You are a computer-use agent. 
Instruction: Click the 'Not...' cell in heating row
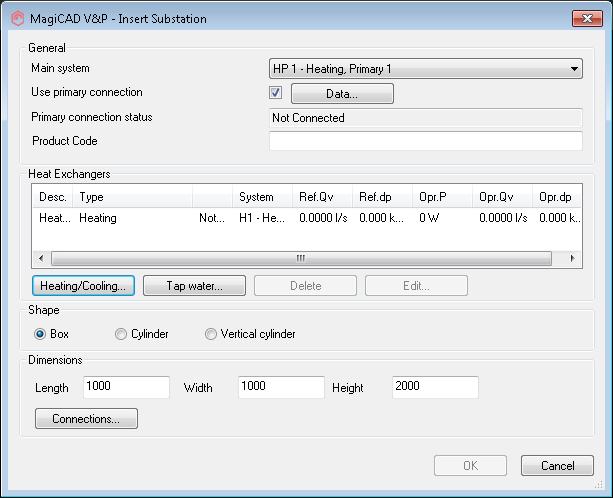point(212,218)
